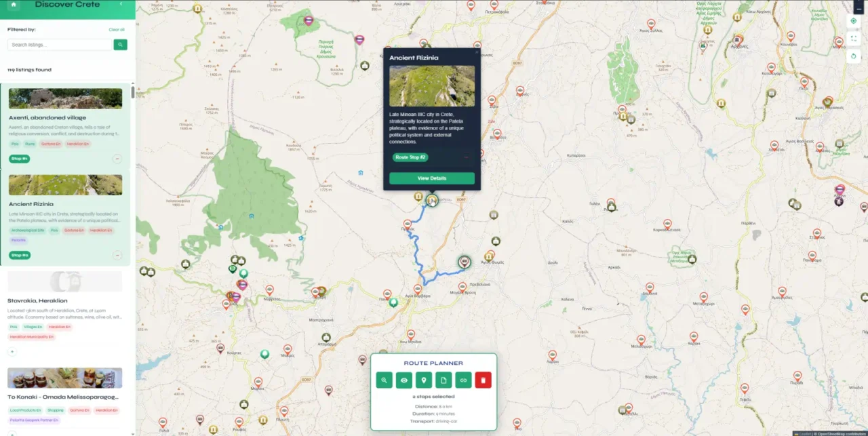The image size is (868, 436).
Task: Collapse the Discover Crete sidebar with the chevron
Action: point(121,4)
